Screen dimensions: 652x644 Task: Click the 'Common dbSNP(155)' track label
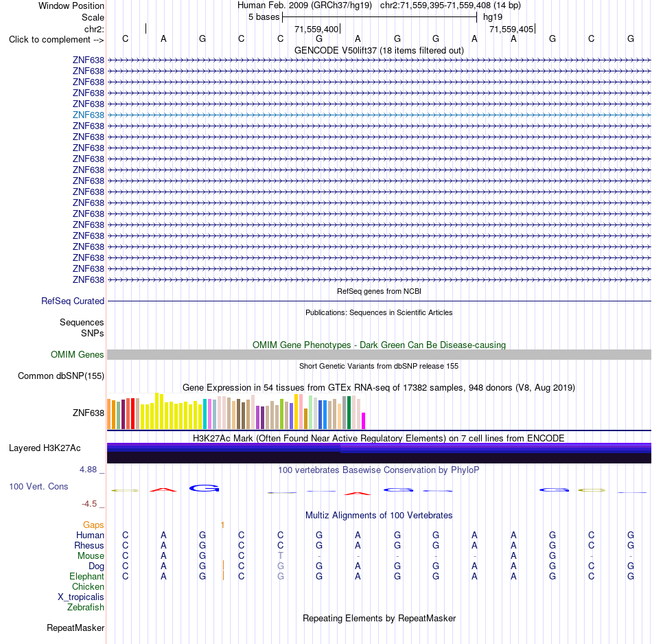click(x=60, y=376)
